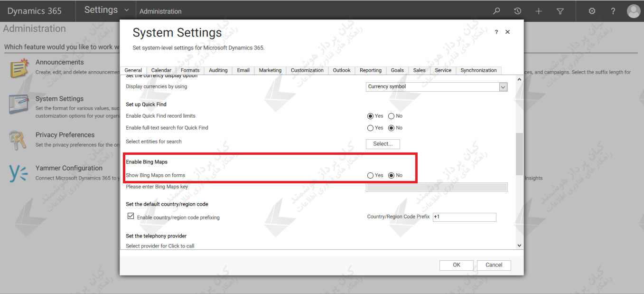Click the 'Display currencies by using' label
This screenshot has width=644, height=294.
tap(157, 86)
